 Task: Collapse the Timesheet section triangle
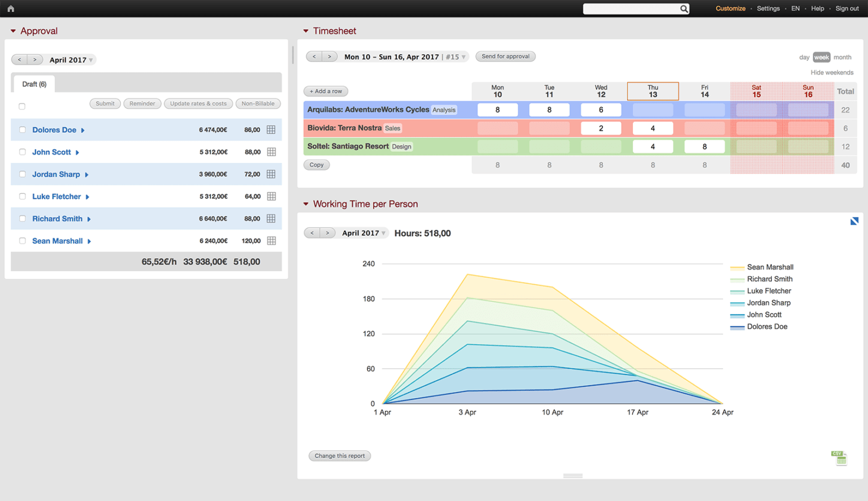click(x=306, y=31)
